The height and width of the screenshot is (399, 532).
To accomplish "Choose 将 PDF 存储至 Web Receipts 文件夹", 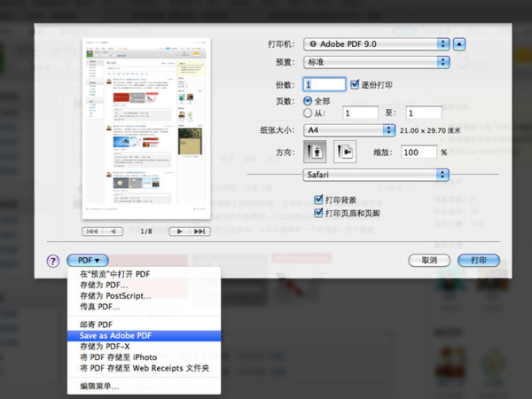I will click(144, 368).
